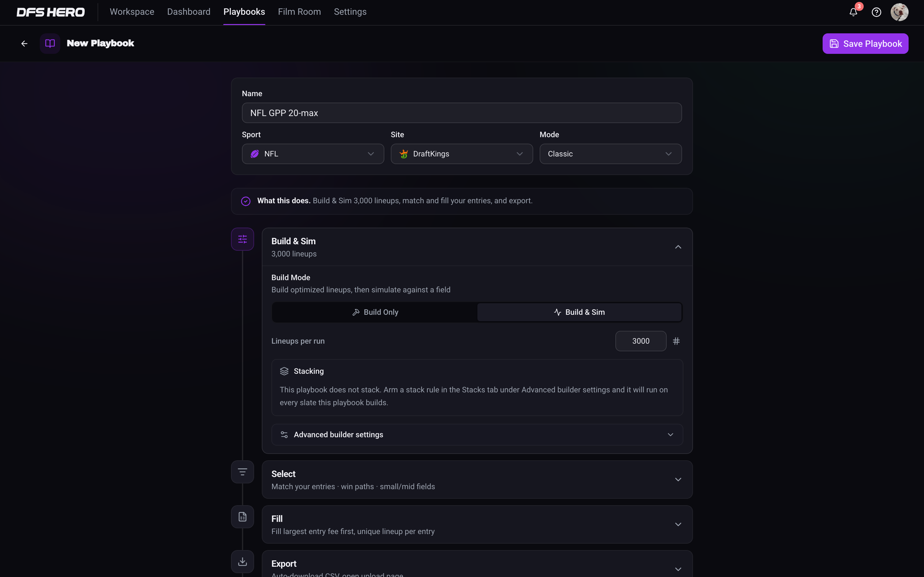Open the Sport dropdown showing NFL
Viewport: 924px width, 577px height.
(x=313, y=154)
